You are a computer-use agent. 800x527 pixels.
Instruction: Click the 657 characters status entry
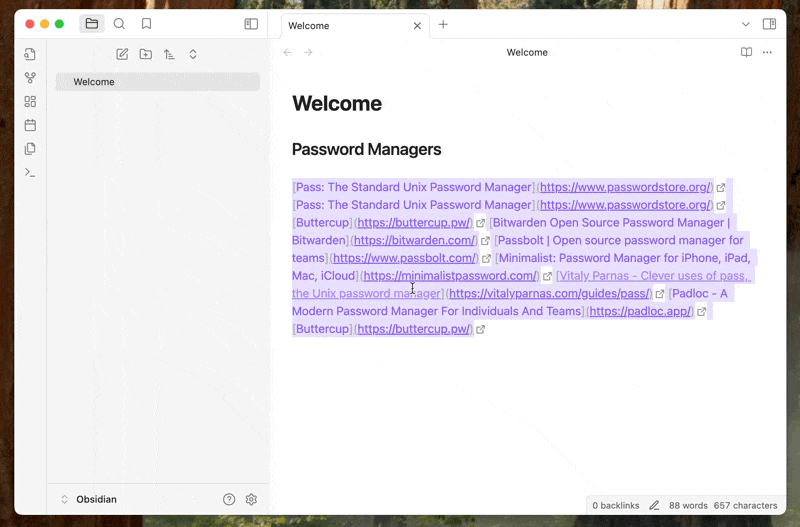745,506
